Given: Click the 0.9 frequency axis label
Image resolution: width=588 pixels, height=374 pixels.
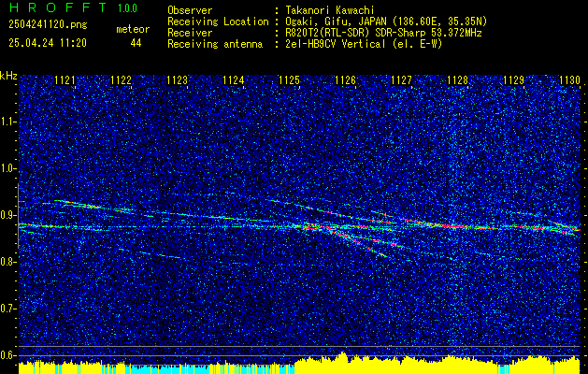Looking at the screenshot, I should 7,215.
